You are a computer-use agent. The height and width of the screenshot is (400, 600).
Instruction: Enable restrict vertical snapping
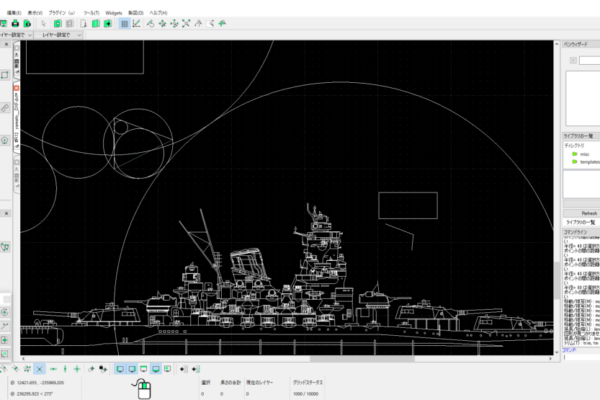coord(65,369)
